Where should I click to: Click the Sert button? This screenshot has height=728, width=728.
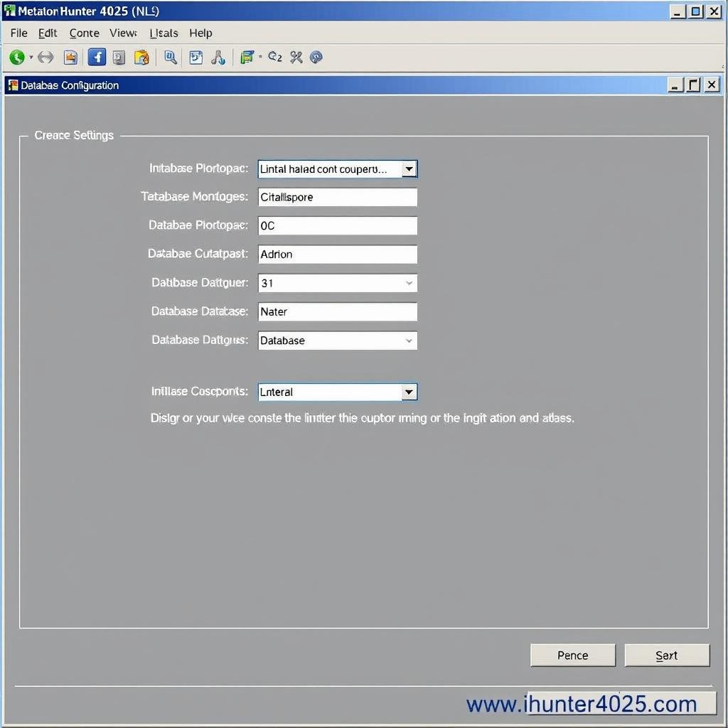(x=666, y=655)
